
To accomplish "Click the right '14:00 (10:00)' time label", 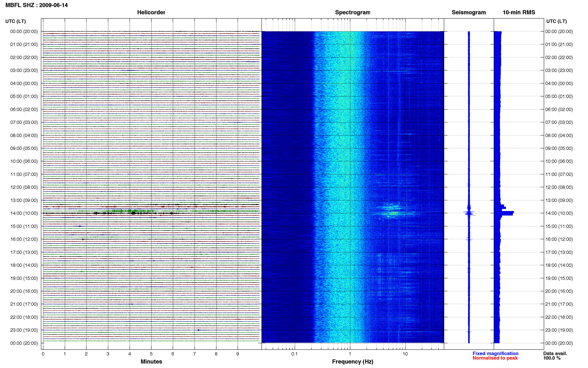I will 559,213.
